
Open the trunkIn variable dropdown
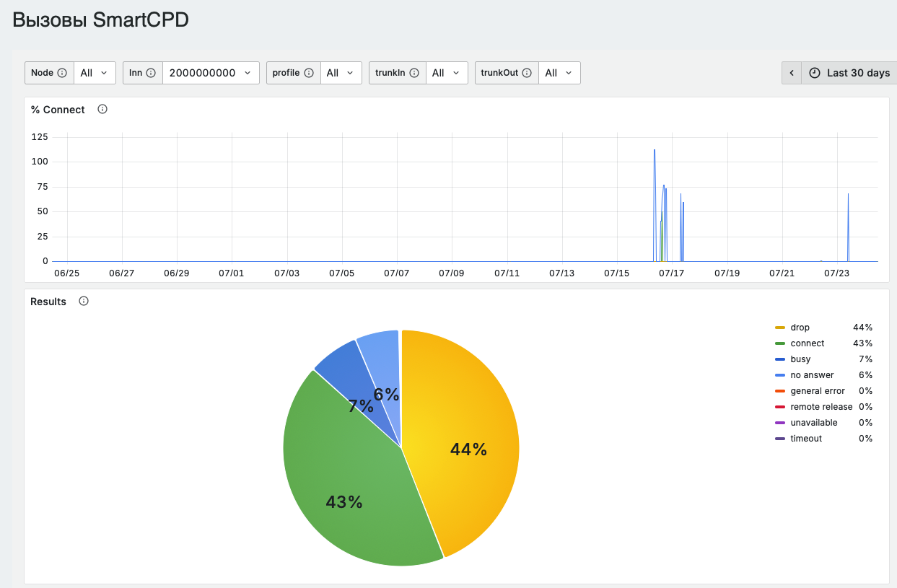point(447,73)
